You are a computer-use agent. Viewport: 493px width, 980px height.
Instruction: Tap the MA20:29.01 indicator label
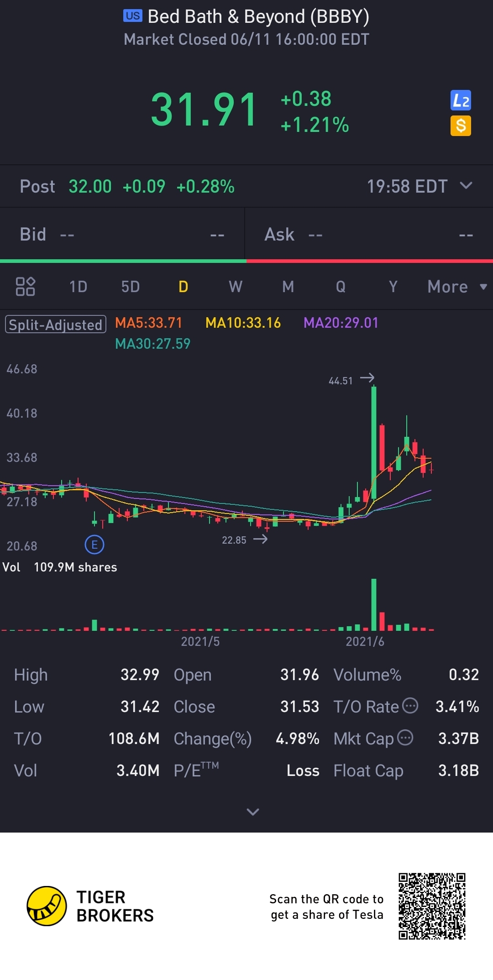pyautogui.click(x=341, y=323)
